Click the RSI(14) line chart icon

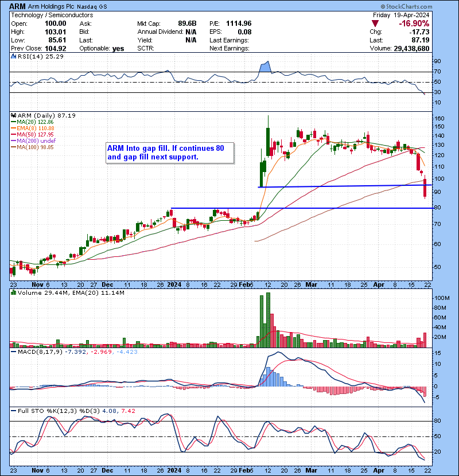pyautogui.click(x=13, y=56)
